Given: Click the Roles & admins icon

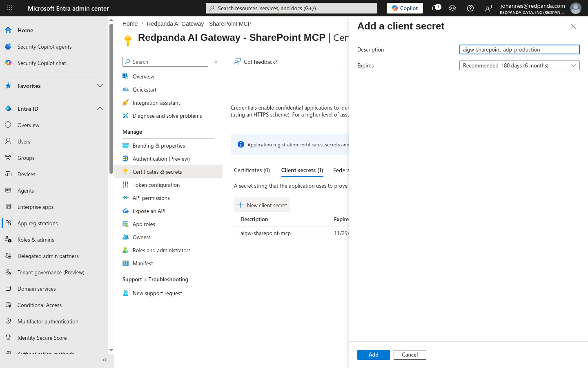Looking at the screenshot, I should 8,240.
